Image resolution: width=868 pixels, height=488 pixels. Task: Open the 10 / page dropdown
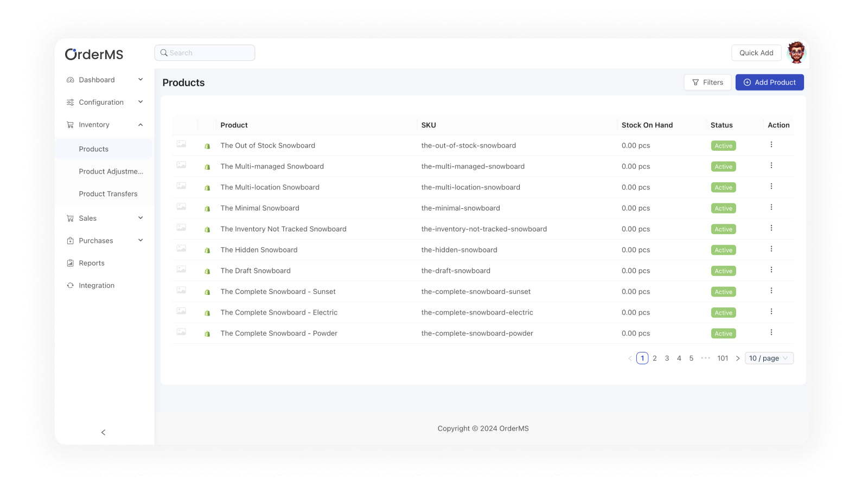click(769, 358)
